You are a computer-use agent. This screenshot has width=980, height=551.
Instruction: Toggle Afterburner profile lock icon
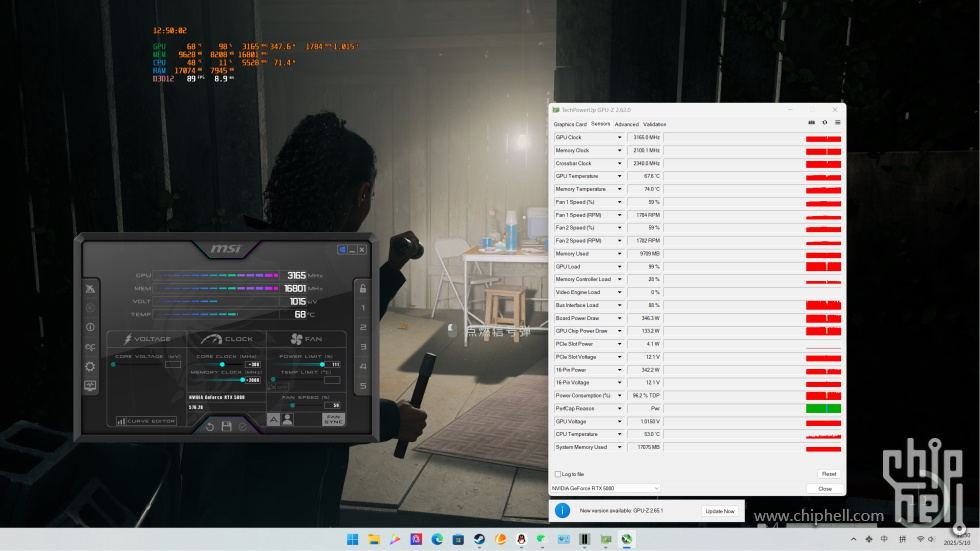pos(362,288)
